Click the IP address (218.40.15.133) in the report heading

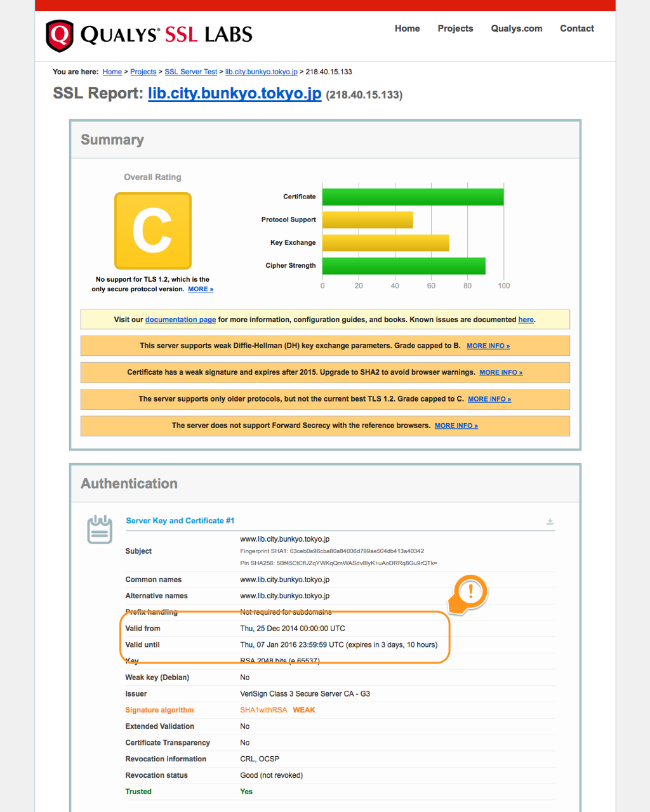click(x=364, y=95)
